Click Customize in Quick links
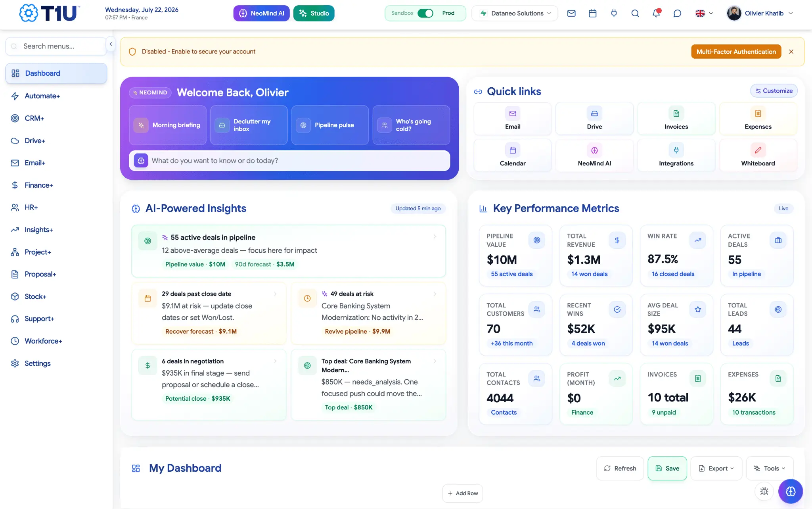This screenshot has width=812, height=509. coord(774,91)
